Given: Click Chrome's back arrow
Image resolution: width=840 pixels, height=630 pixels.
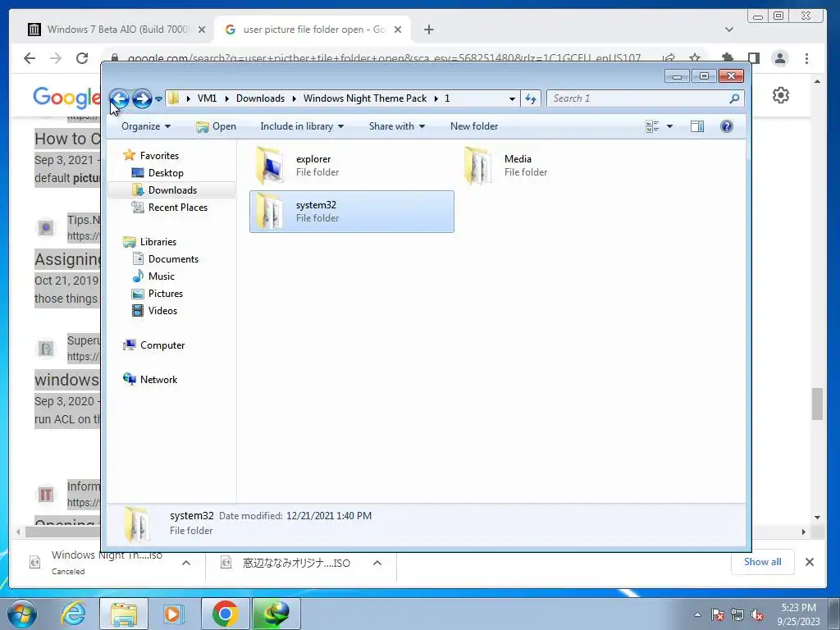Looking at the screenshot, I should point(30,58).
